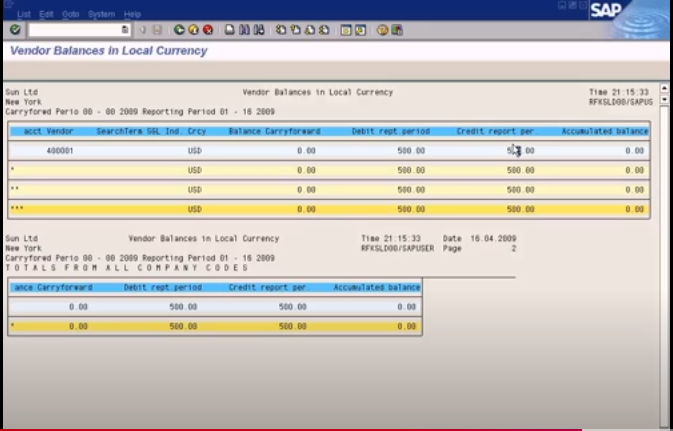The height and width of the screenshot is (431, 673).
Task: Click carryforward 0.00 in 400001 row
Action: tap(306, 151)
